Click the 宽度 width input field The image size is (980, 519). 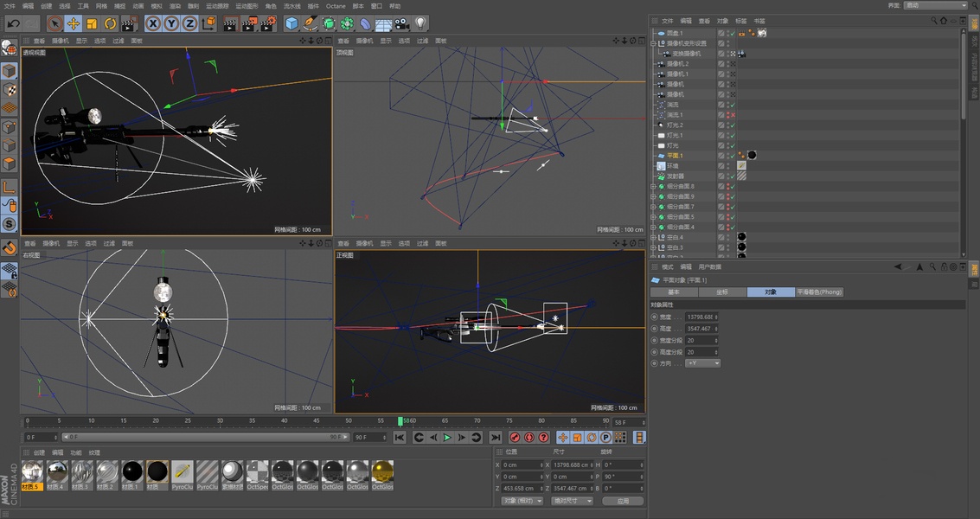700,317
